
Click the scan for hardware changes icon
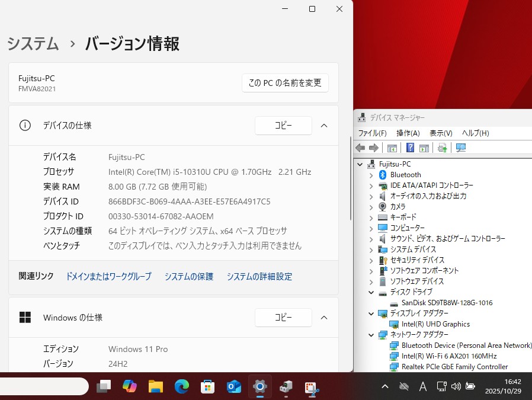click(460, 148)
